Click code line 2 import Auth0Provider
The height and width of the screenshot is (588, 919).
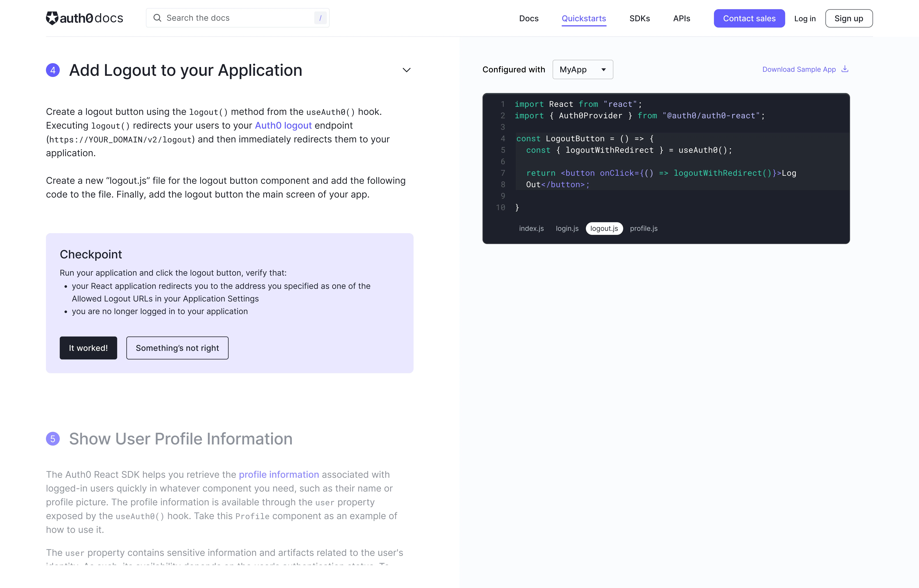pos(640,116)
